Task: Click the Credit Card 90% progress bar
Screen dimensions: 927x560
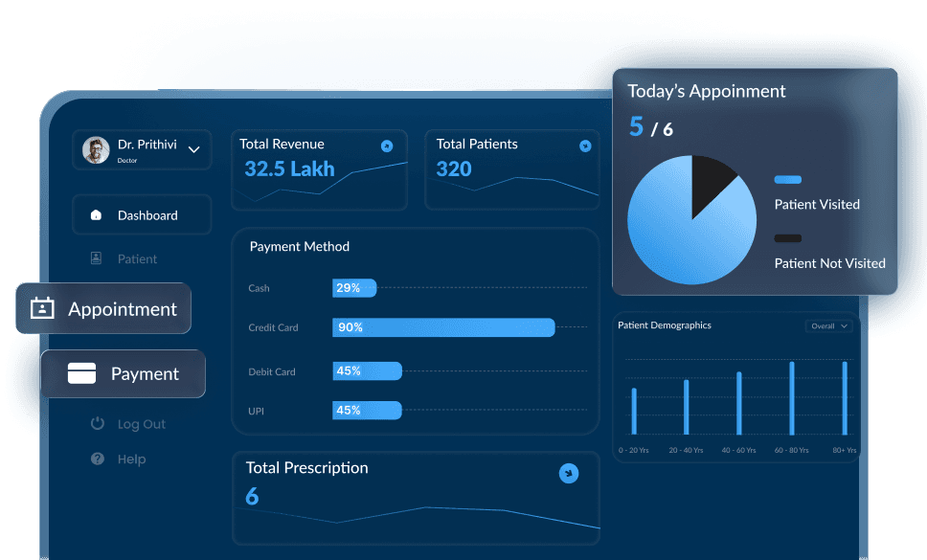Action: [442, 327]
